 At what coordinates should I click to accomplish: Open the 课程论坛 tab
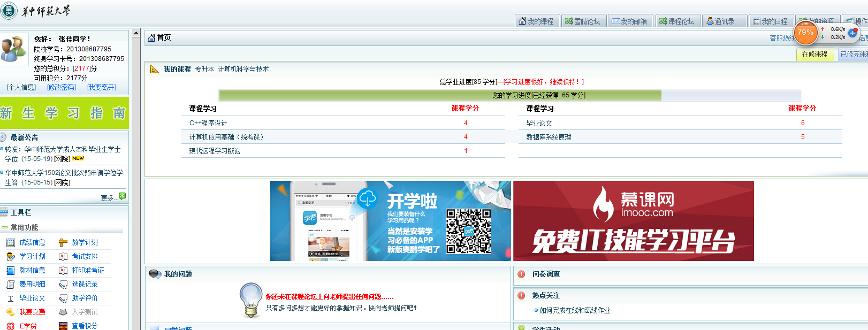677,21
